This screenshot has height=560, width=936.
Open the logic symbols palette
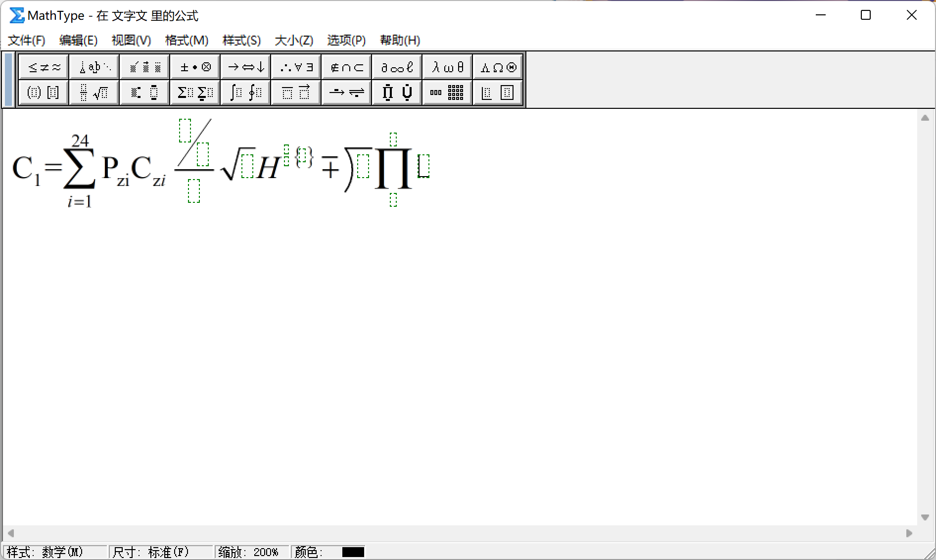[x=295, y=67]
